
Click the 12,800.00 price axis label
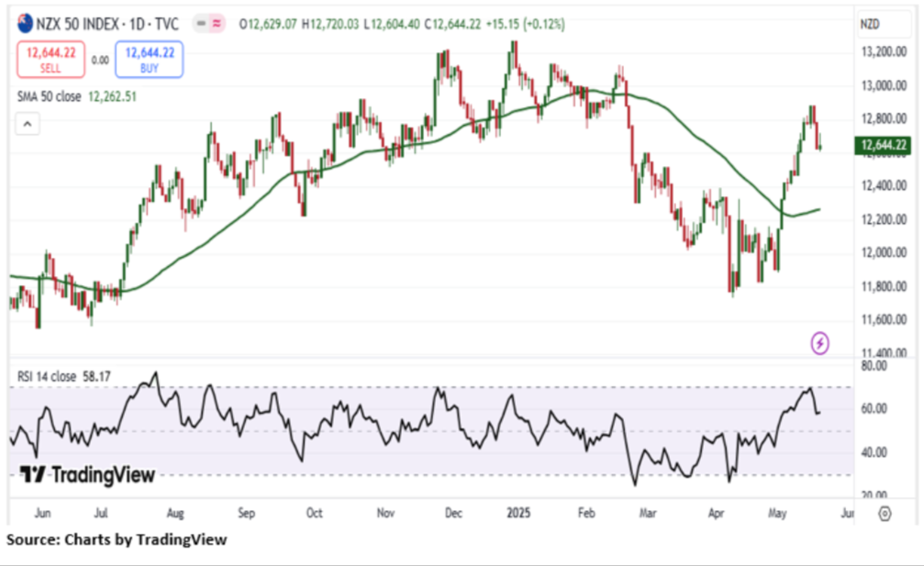pos(884,119)
